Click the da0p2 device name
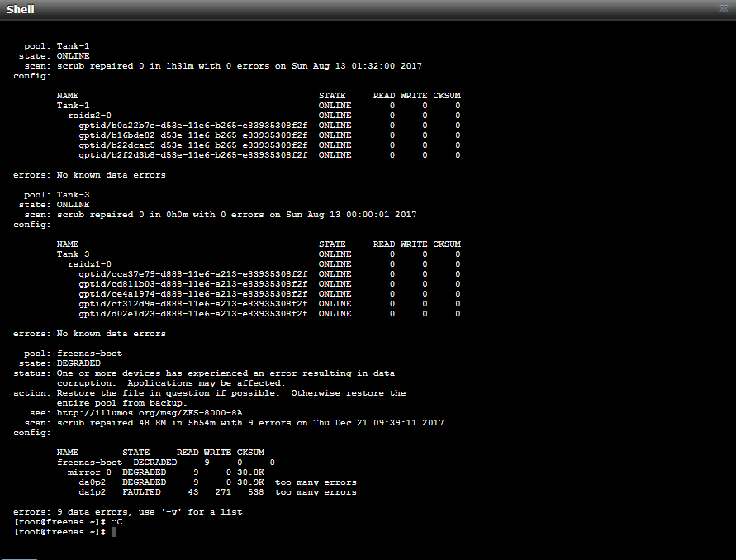 point(92,482)
